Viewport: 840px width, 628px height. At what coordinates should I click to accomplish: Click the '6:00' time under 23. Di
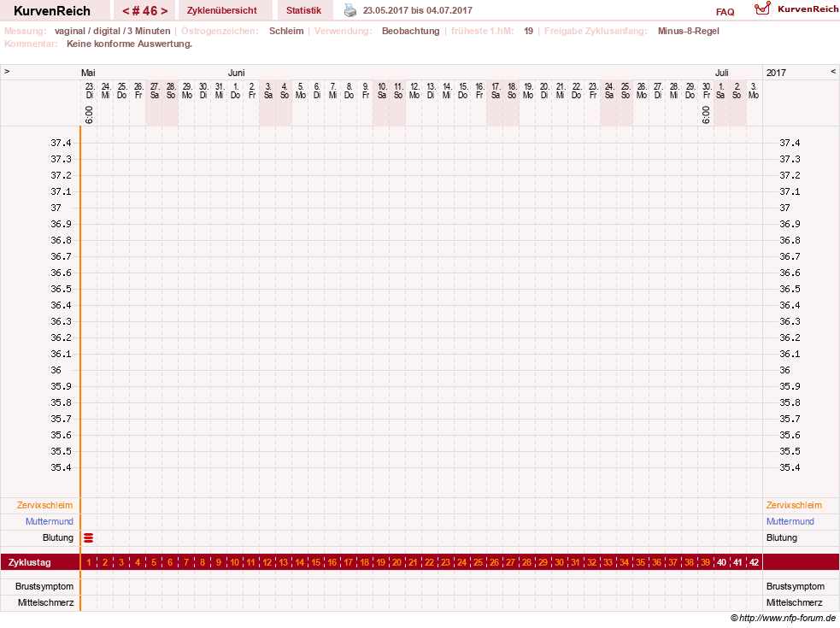point(90,114)
